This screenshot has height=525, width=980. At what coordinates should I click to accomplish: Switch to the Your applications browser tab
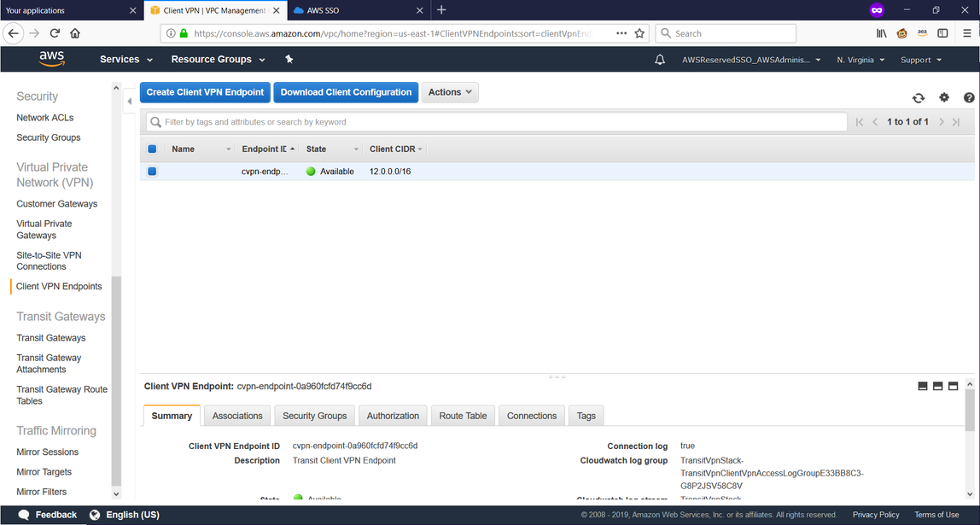click(x=71, y=10)
